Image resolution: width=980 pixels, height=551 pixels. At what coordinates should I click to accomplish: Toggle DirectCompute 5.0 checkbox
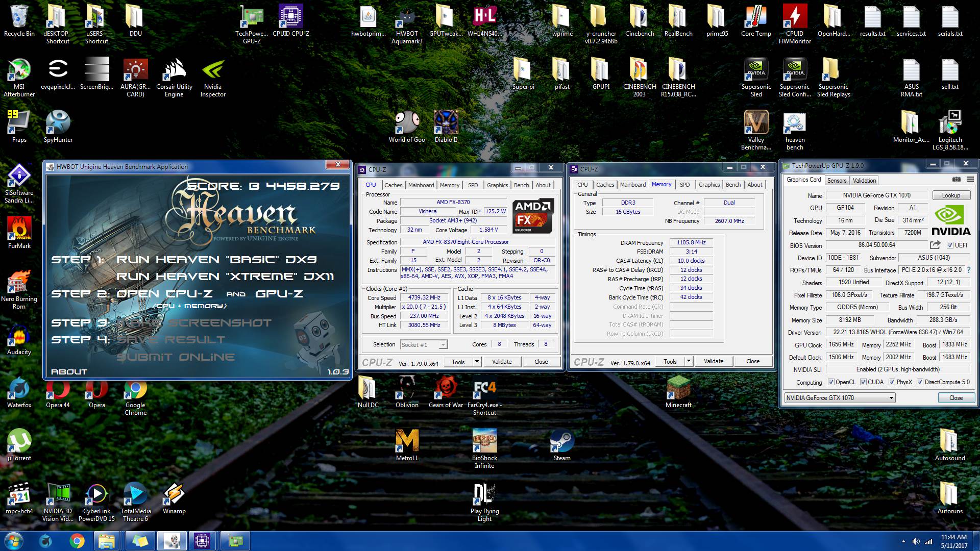pyautogui.click(x=920, y=382)
